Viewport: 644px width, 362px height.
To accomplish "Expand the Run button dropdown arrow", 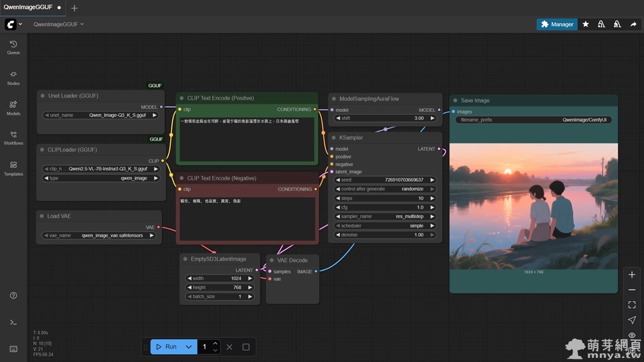I will pyautogui.click(x=189, y=347).
